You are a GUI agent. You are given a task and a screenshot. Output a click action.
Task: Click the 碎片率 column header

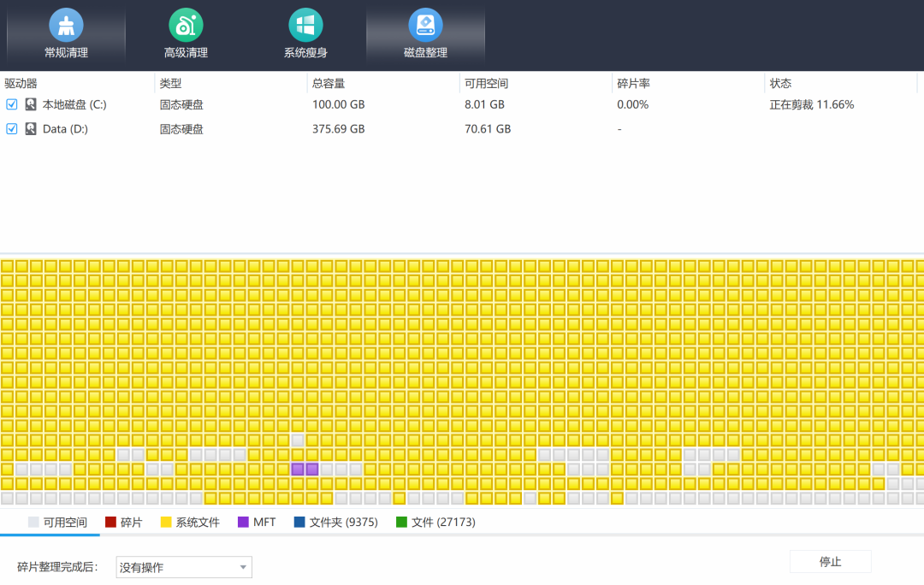pyautogui.click(x=633, y=84)
